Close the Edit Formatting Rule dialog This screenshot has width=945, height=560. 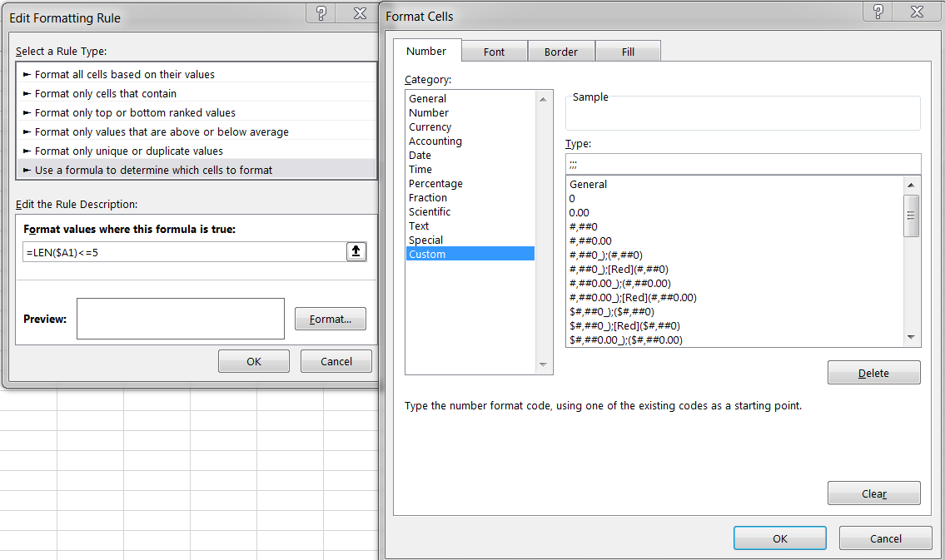360,13
